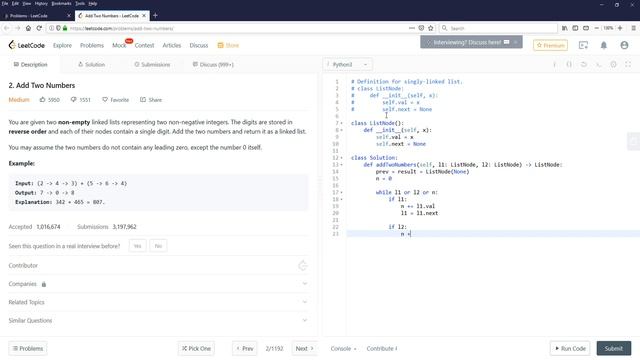Open page actions ellipsis
Image resolution: width=640 pixels, height=360 pixels.
(411, 28)
